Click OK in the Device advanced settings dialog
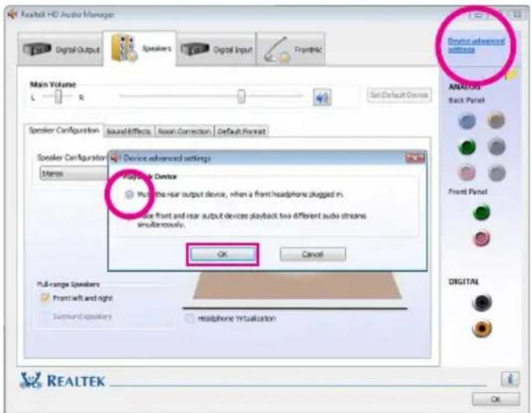The height and width of the screenshot is (413, 532). point(223,255)
